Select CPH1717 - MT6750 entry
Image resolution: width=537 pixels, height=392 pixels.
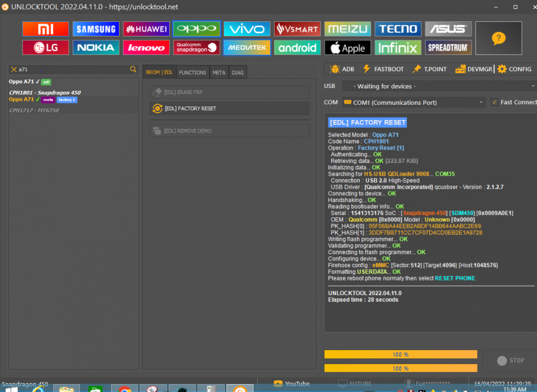(34, 110)
